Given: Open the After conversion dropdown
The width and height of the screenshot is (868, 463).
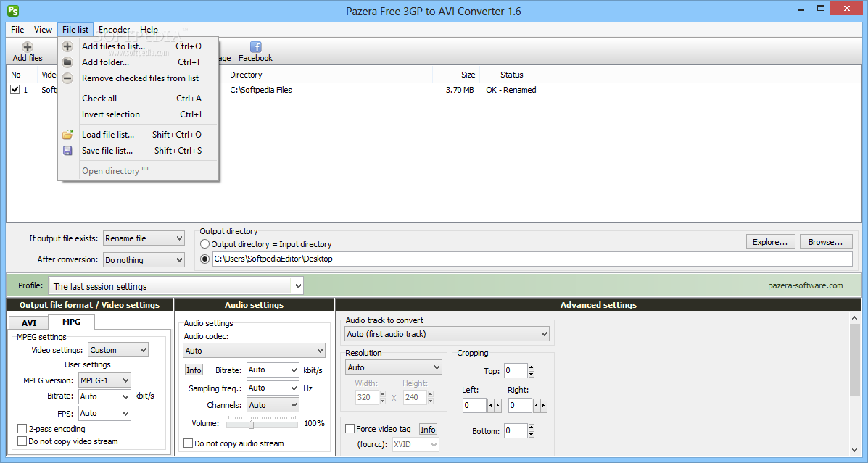Looking at the screenshot, I should tap(144, 260).
